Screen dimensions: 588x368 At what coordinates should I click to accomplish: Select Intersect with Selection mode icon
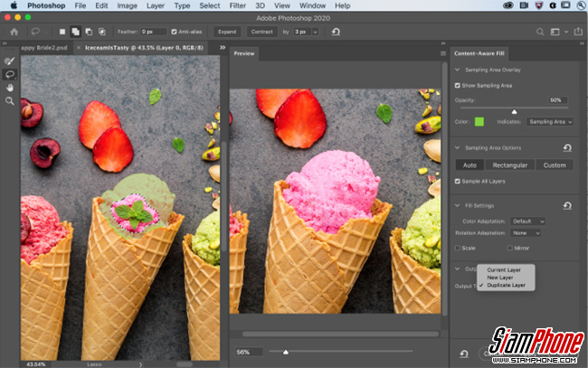click(x=101, y=32)
